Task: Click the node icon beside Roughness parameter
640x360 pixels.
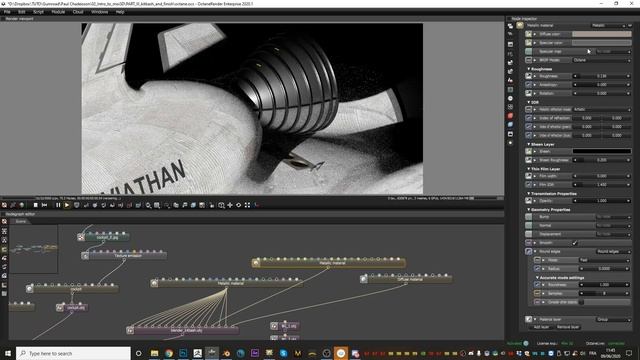Action: click(x=529, y=76)
